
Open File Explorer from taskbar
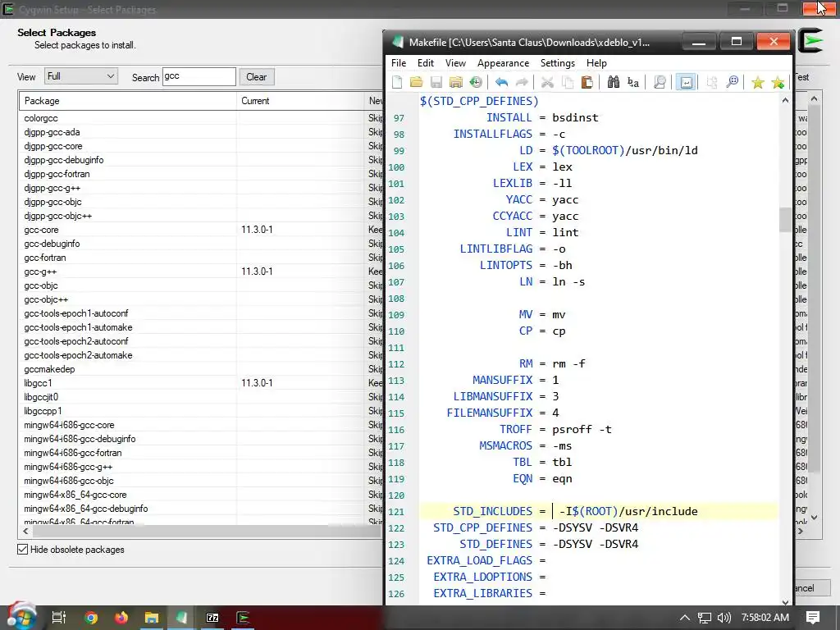[x=152, y=618]
